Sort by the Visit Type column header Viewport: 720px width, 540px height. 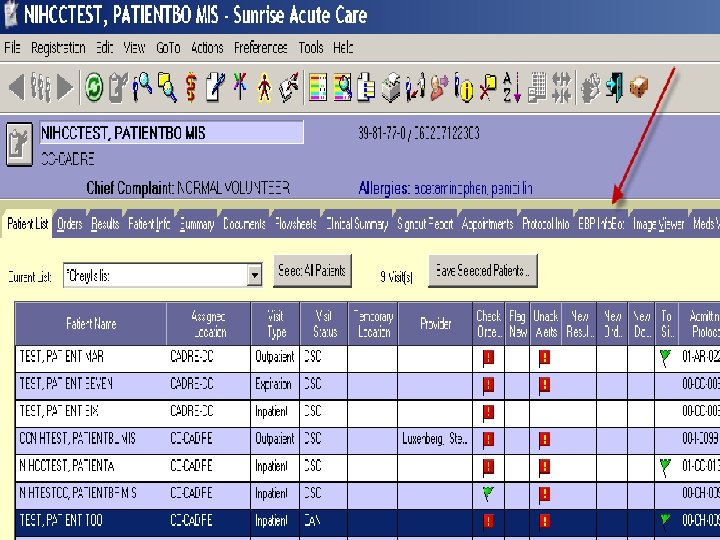point(276,324)
